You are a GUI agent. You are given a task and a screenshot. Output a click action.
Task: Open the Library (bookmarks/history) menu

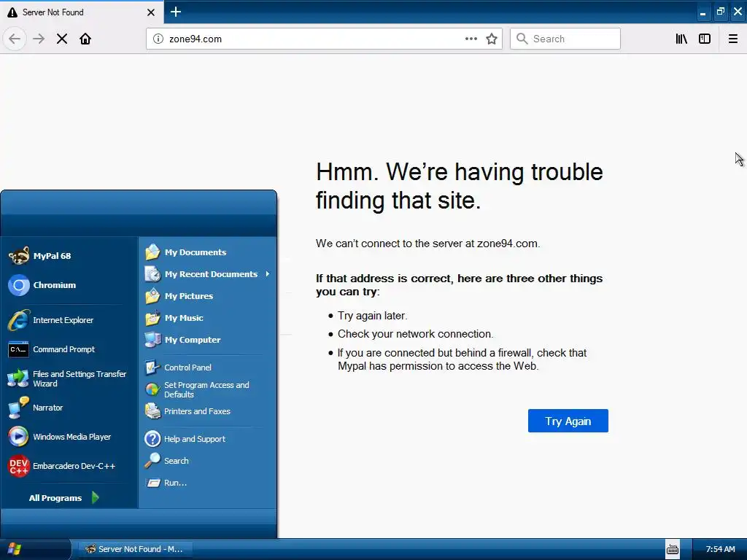pyautogui.click(x=681, y=39)
